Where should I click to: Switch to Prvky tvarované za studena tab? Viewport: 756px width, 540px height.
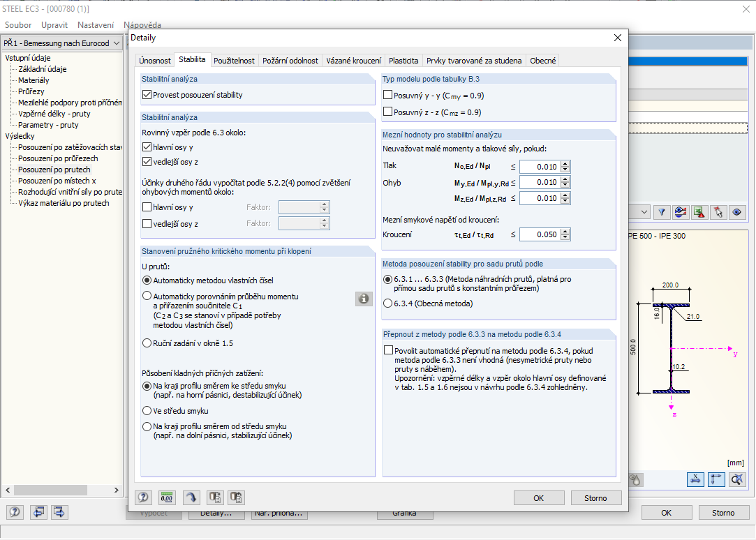point(474,61)
